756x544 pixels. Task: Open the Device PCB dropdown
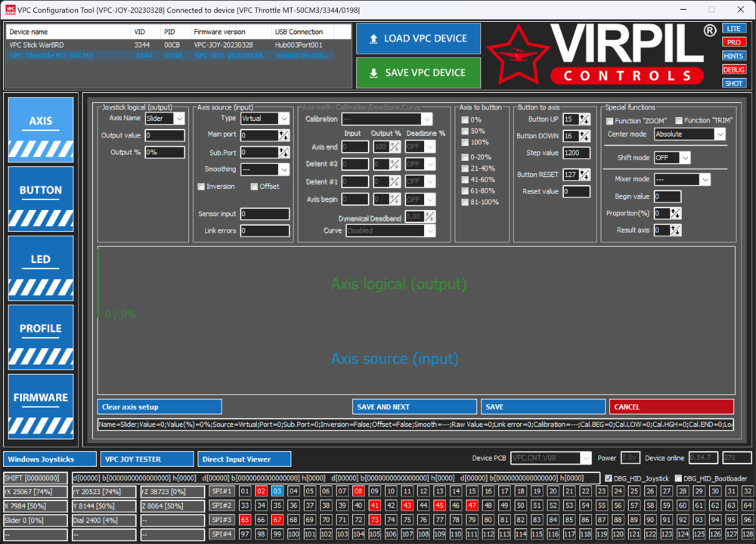586,458
